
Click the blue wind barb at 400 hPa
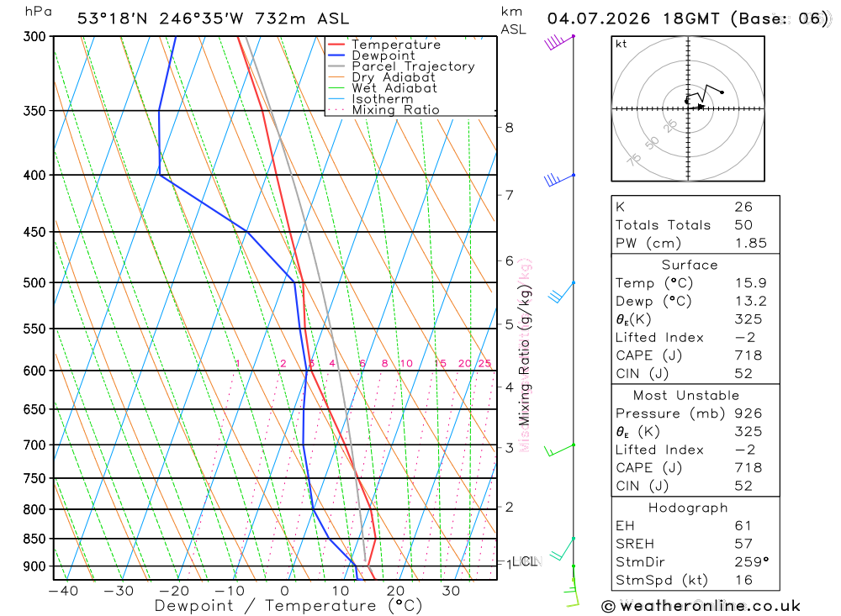click(559, 180)
